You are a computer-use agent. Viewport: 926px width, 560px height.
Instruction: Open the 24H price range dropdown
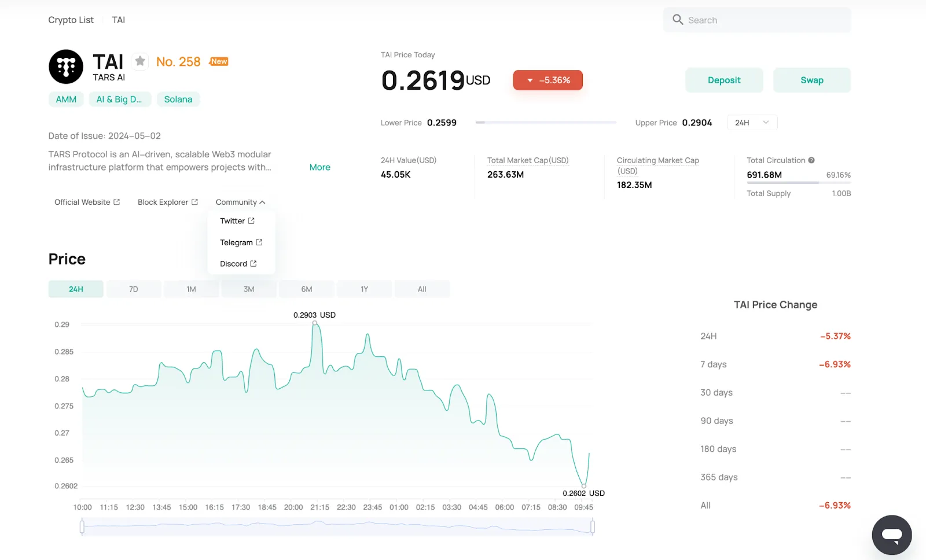click(752, 123)
